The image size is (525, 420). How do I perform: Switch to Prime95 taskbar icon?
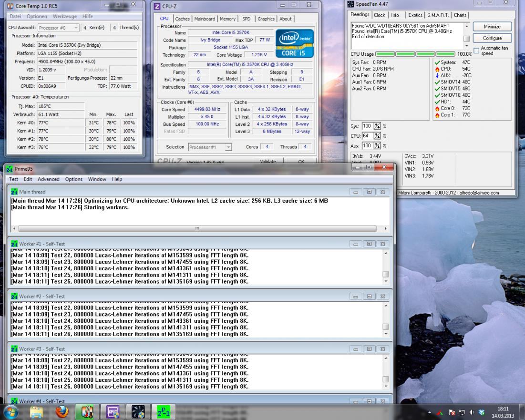click(164, 412)
